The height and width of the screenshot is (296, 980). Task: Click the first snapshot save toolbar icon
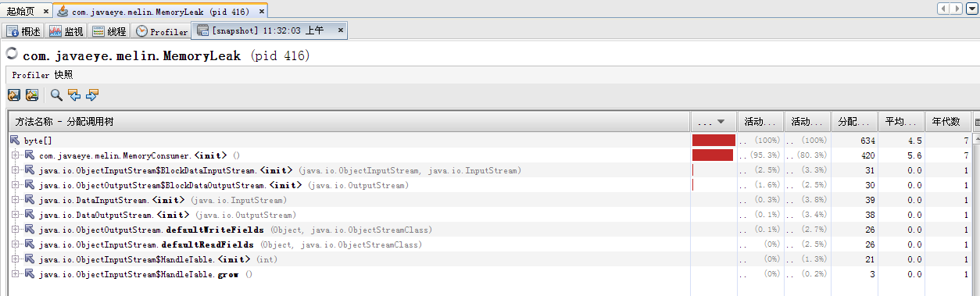tap(14, 95)
